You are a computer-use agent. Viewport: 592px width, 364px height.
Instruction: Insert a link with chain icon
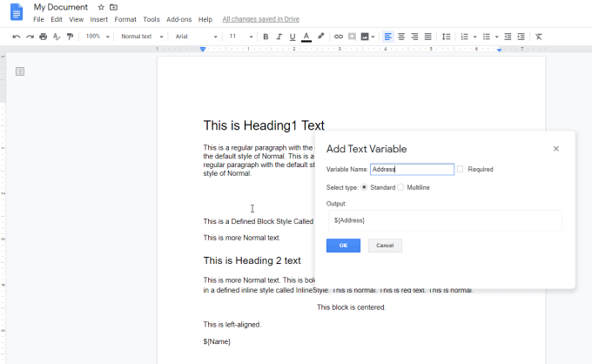[339, 37]
